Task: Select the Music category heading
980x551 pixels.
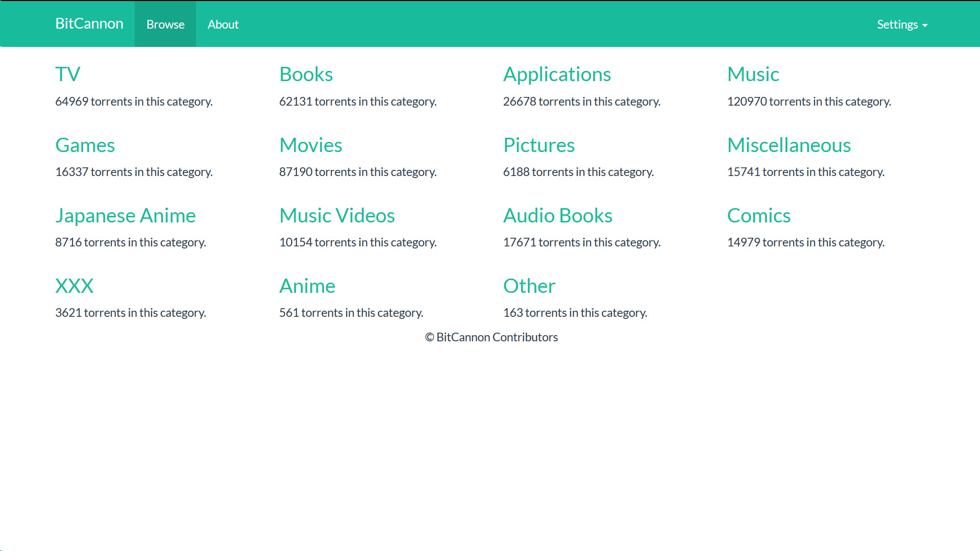Action: [753, 74]
